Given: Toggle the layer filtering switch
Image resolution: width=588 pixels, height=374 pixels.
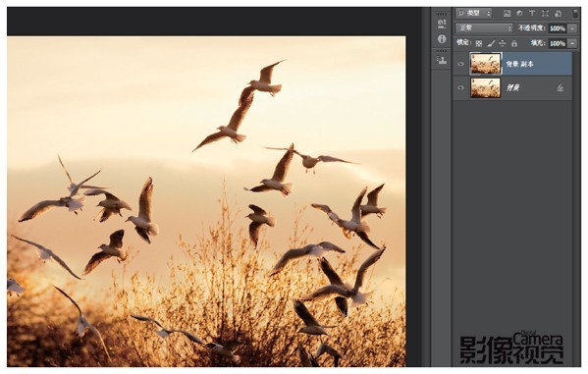Looking at the screenshot, I should 575,14.
